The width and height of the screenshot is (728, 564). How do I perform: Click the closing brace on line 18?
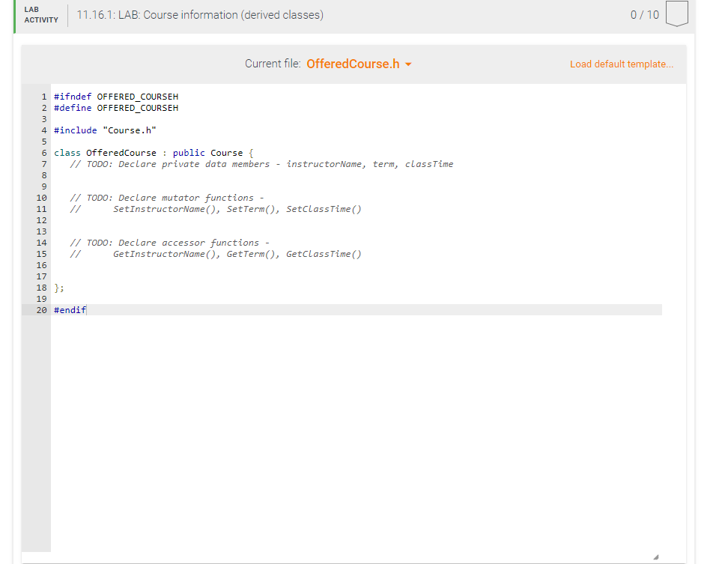pyautogui.click(x=57, y=287)
